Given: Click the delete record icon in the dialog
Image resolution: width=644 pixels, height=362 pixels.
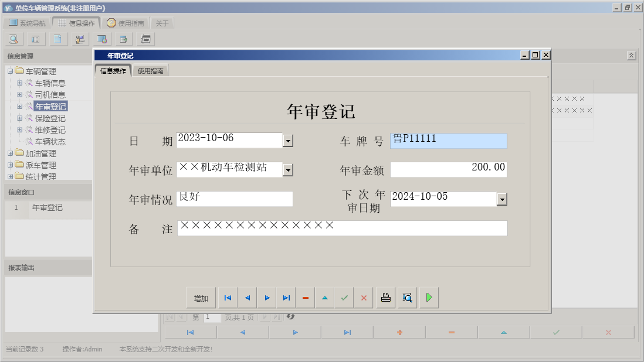Looking at the screenshot, I should 305,298.
